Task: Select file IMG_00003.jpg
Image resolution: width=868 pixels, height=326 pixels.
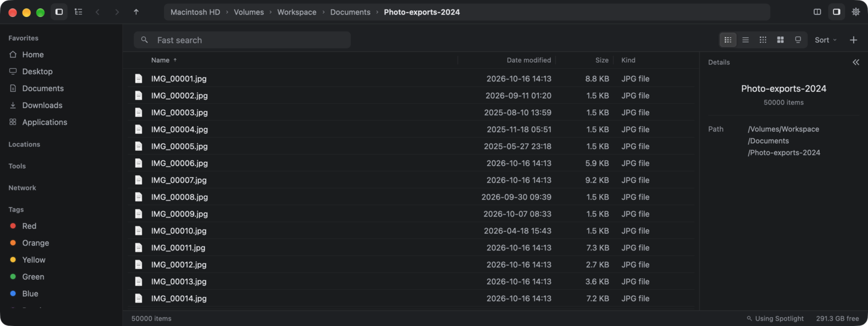Action: [x=411, y=112]
